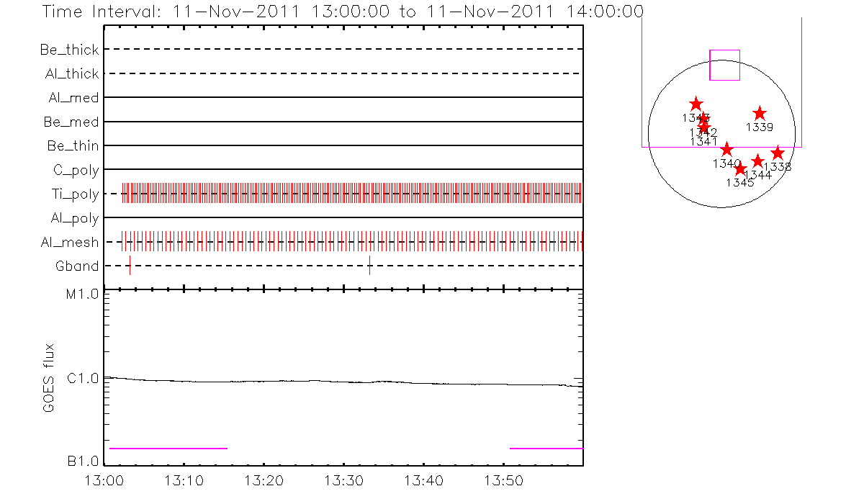Click the 'C1.0' flux level label

[x=84, y=377]
